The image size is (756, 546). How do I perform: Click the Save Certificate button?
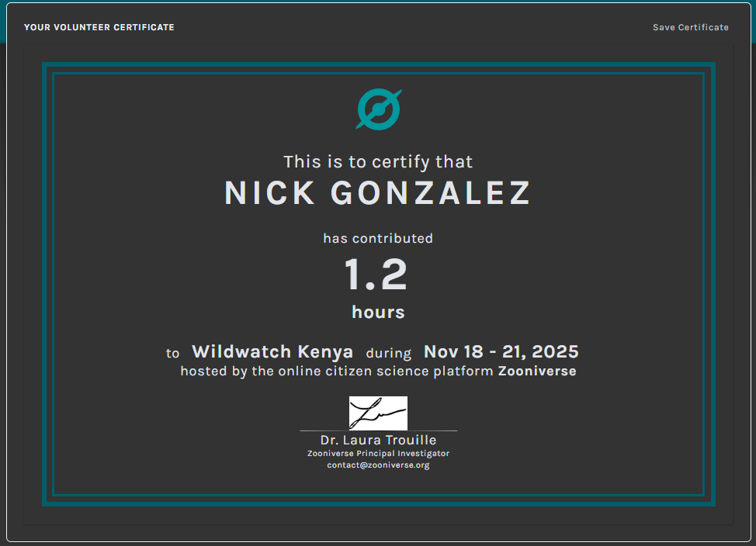pyautogui.click(x=691, y=27)
